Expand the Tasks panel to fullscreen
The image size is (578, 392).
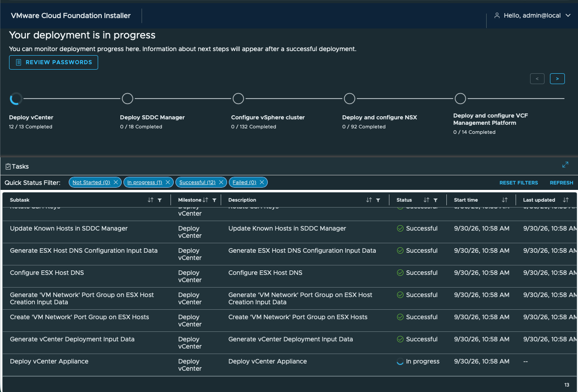(x=565, y=165)
